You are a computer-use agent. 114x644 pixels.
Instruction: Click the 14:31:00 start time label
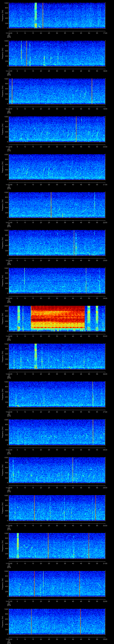click(9, 601)
